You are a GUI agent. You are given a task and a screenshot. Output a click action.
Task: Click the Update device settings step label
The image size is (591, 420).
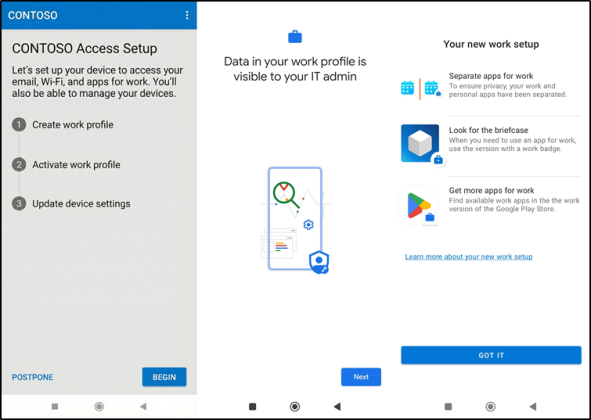coord(81,204)
